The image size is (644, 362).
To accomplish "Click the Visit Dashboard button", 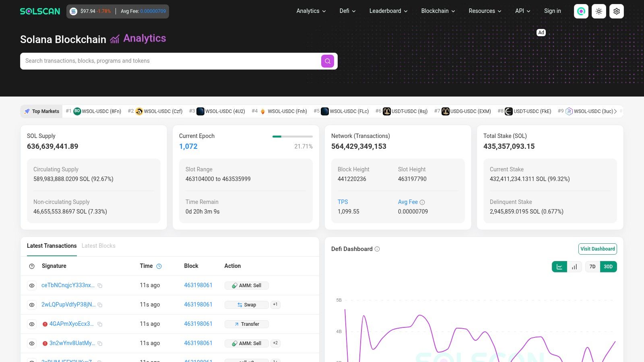I will click(x=598, y=249).
